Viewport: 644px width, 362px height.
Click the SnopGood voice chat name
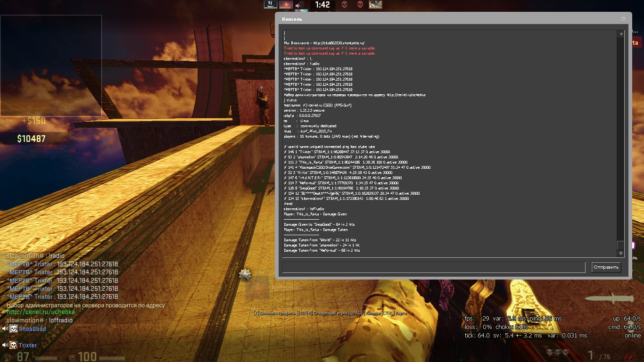coord(33,329)
